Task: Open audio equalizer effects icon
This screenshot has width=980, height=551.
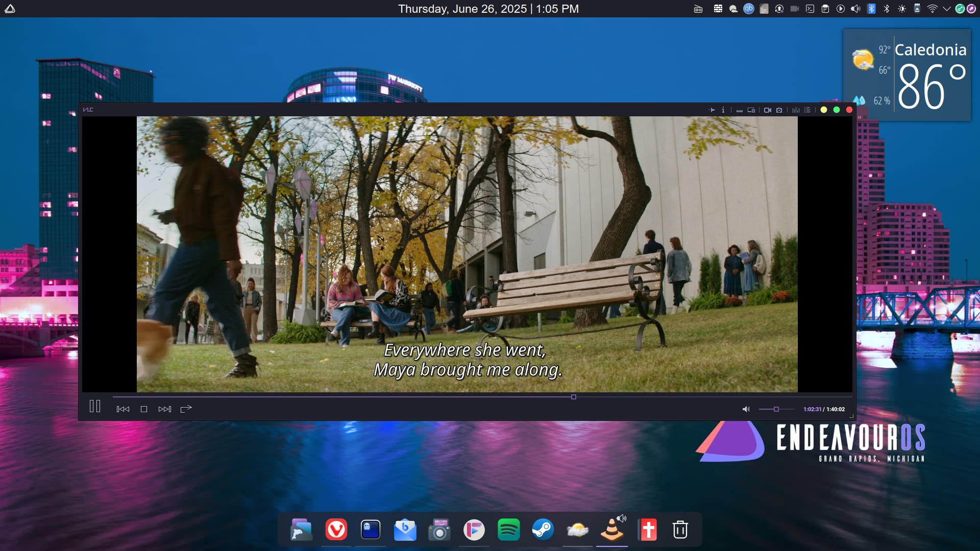Action: tap(796, 110)
